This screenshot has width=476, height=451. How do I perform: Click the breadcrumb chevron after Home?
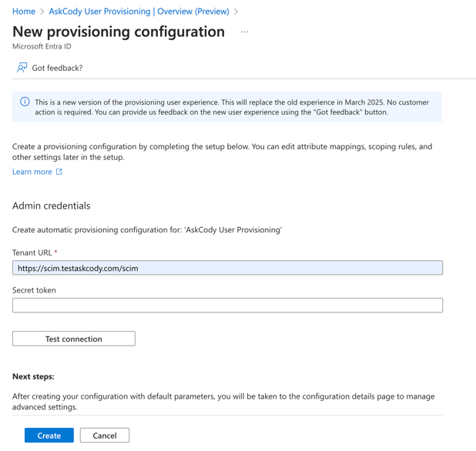pos(42,12)
